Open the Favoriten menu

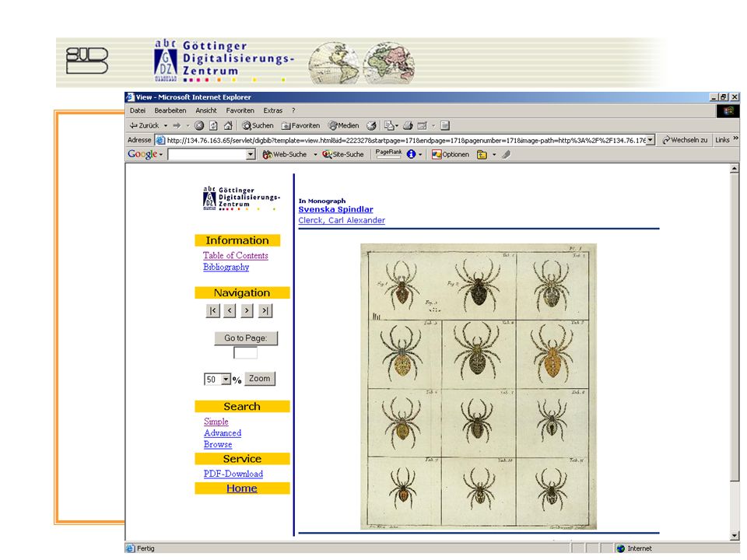tap(240, 110)
